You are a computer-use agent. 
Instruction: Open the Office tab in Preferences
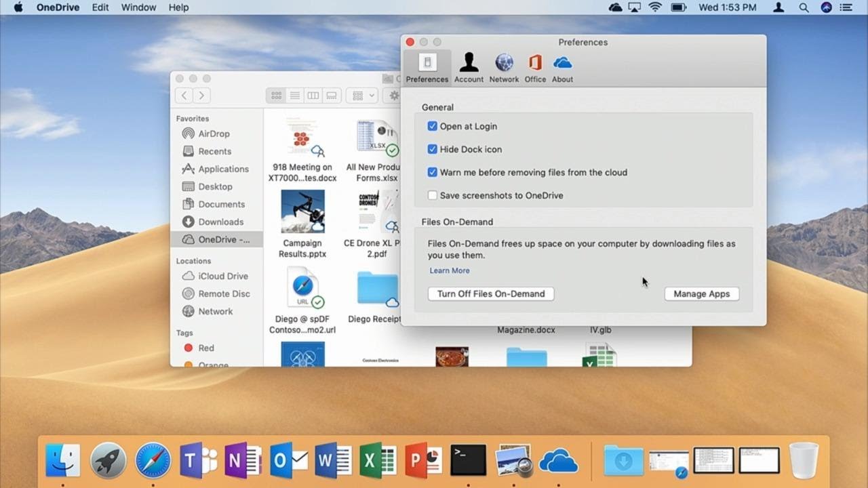[535, 68]
